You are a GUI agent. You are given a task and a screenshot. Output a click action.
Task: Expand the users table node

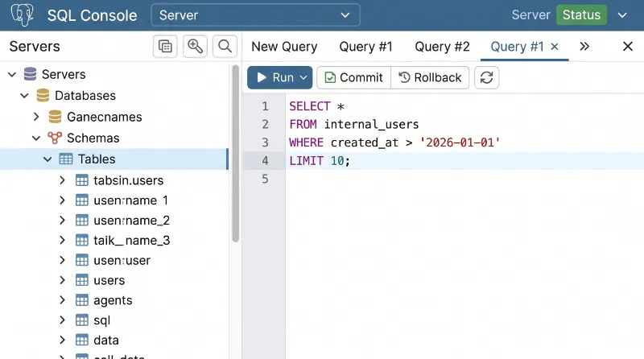[x=63, y=280]
